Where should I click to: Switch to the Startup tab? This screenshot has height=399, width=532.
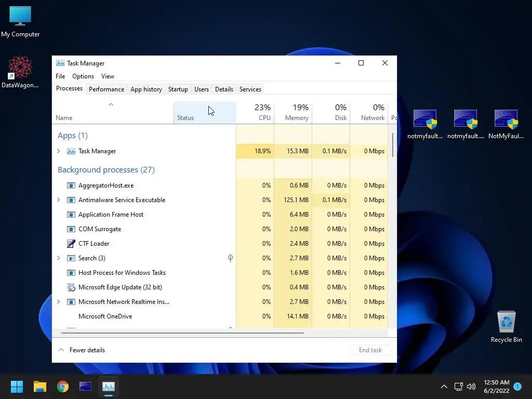pyautogui.click(x=178, y=89)
